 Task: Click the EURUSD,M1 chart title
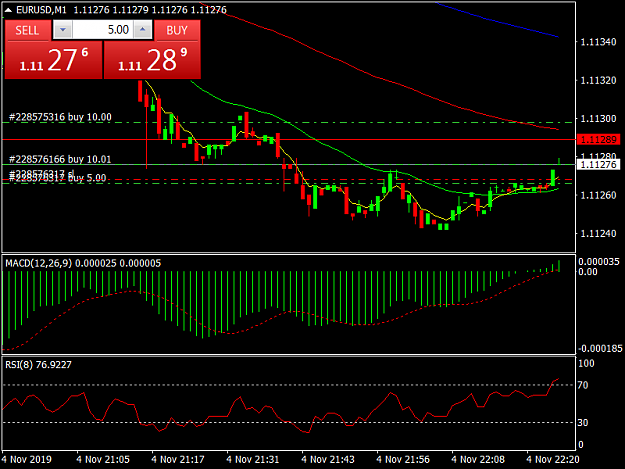click(x=41, y=10)
